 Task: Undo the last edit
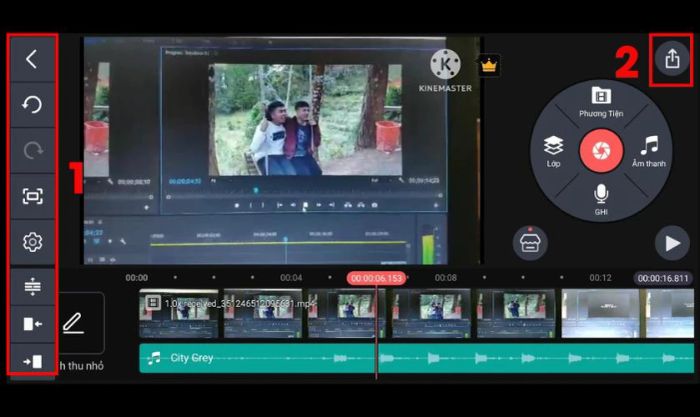32,105
